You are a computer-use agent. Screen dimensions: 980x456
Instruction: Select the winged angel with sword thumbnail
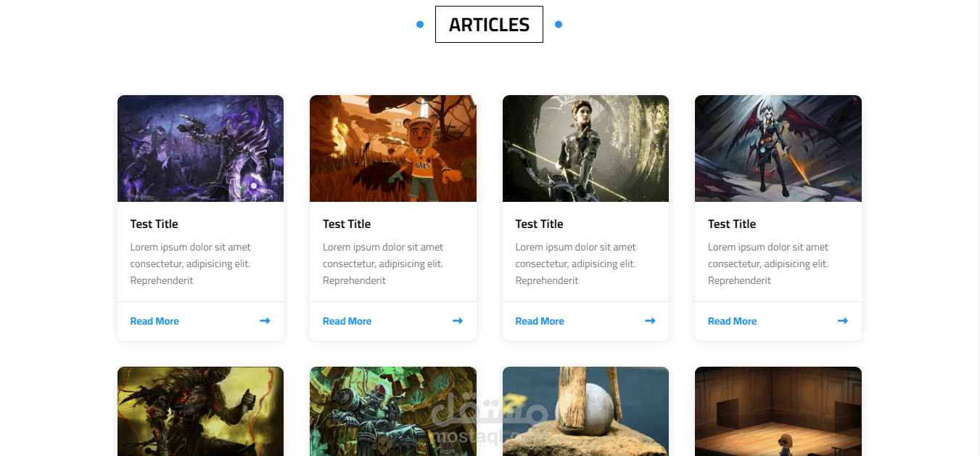coord(778,148)
